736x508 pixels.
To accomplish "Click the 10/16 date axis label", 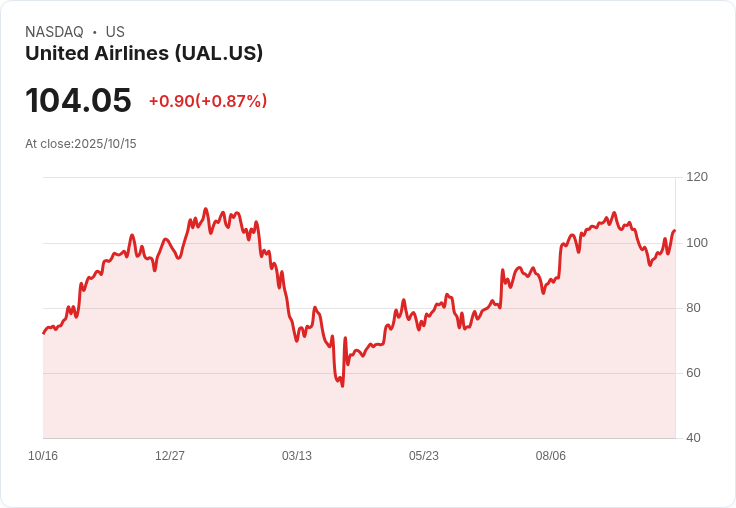I will click(43, 456).
